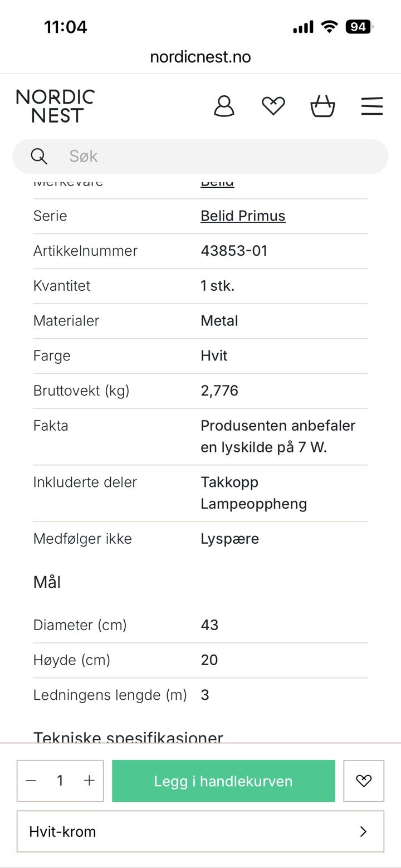Click the chevron on Hvit-krom selector
Screen dimensions: 401x868
coord(363,831)
